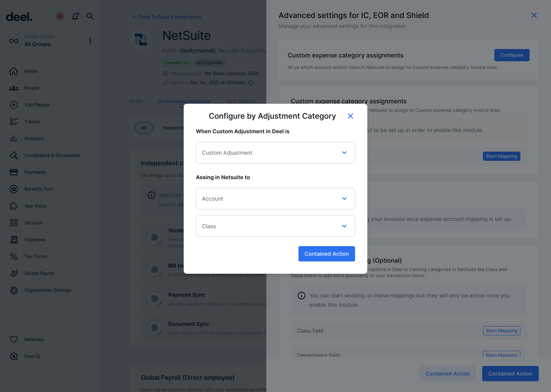Click the Benefits Tool star icon
The image size is (551, 392).
click(x=14, y=189)
